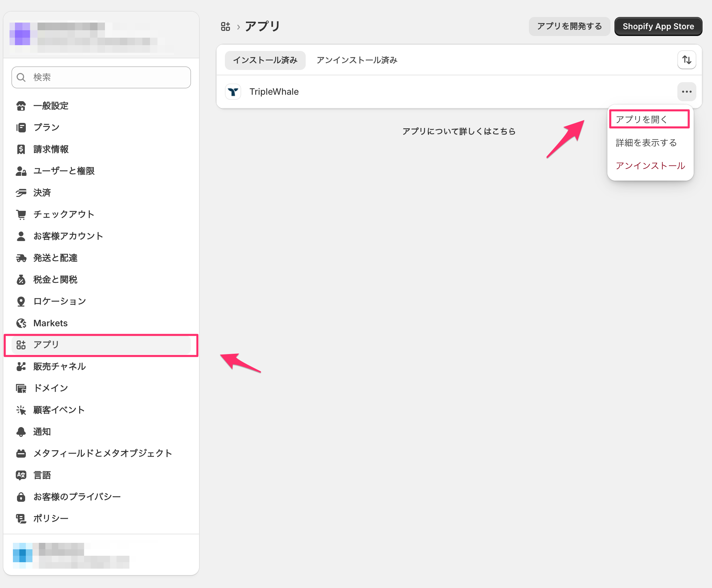Click the metafields icon beside メタフィールドとメタオブジェクト
Image resolution: width=712 pixels, height=588 pixels.
(21, 454)
